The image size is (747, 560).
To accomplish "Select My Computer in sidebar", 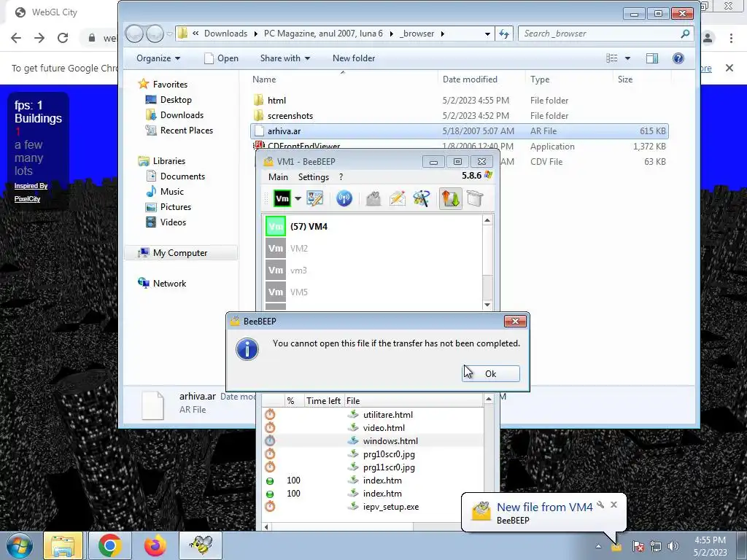I will pos(180,253).
